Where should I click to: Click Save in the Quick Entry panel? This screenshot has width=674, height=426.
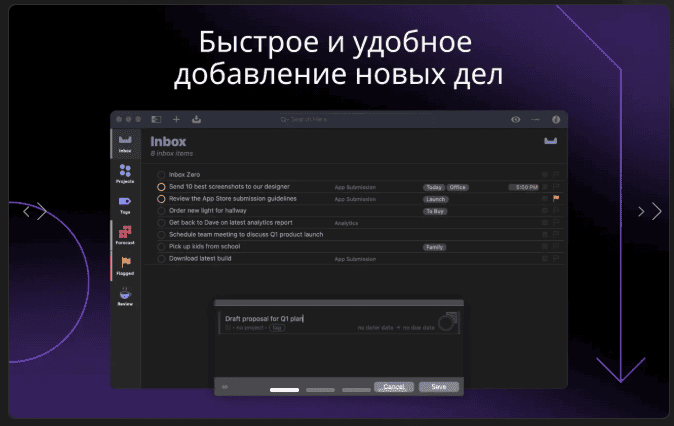[x=439, y=387]
